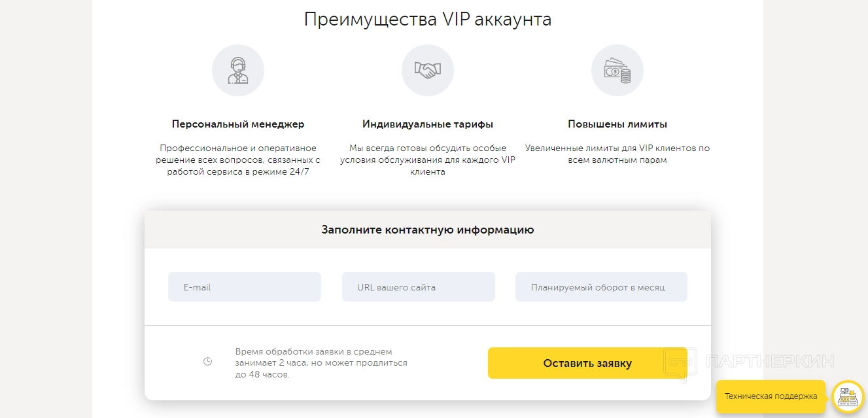
Task: Open the round technical support chat icon
Action: (x=848, y=396)
